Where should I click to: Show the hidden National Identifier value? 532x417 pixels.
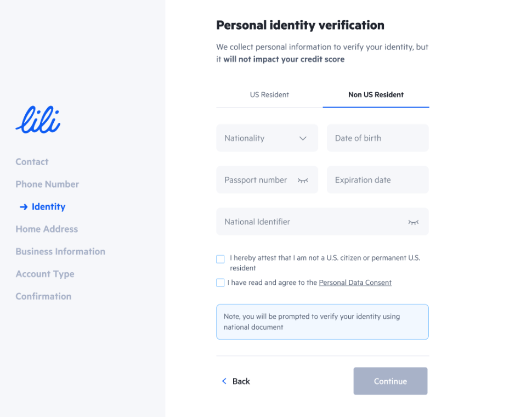[413, 222]
